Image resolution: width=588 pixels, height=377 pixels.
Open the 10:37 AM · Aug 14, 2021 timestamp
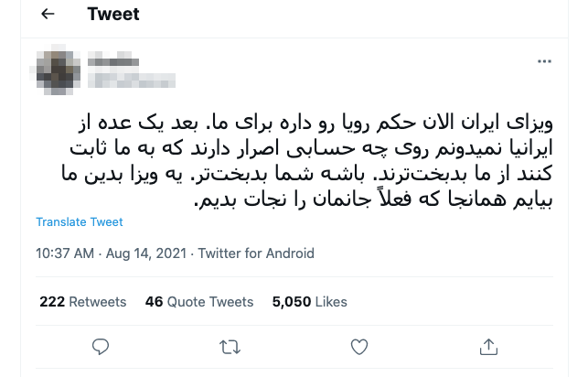pos(111,253)
